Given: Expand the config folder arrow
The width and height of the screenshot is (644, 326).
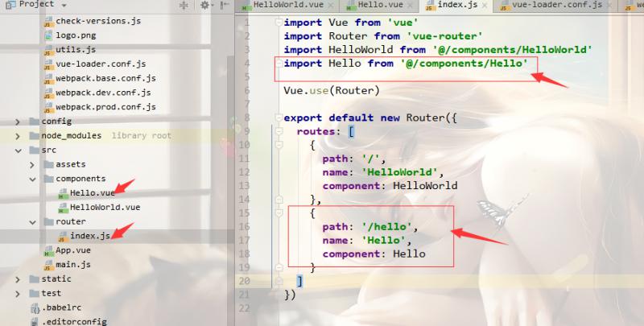Looking at the screenshot, I should coord(18,122).
